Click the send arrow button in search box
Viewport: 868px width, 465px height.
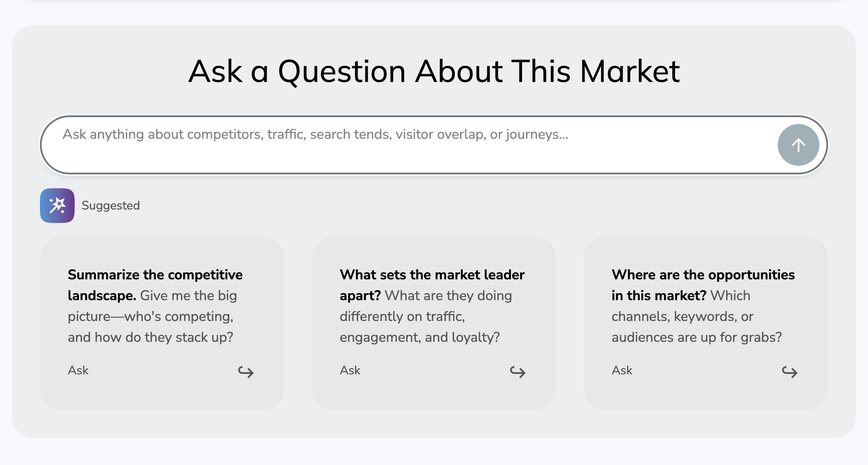point(798,145)
